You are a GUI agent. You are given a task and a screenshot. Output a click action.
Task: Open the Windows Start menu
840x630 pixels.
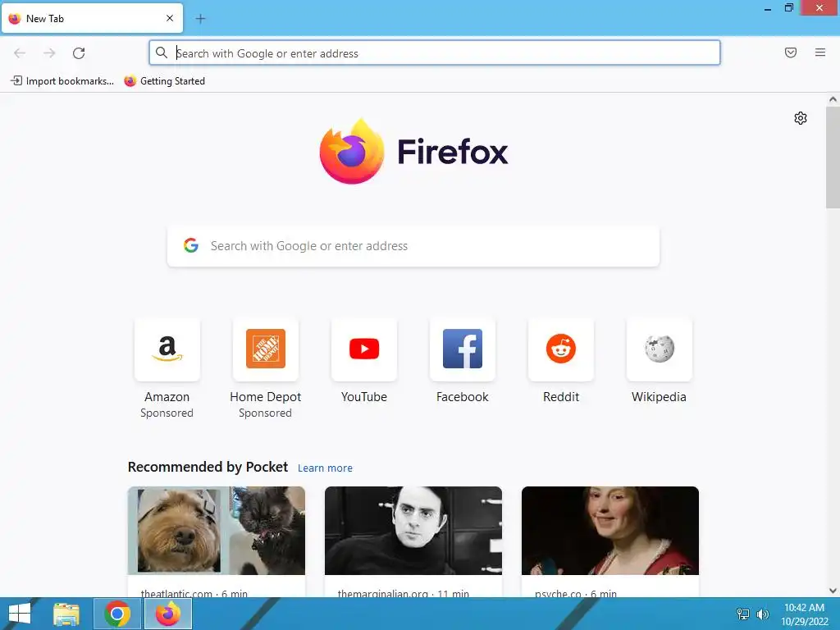click(x=20, y=614)
